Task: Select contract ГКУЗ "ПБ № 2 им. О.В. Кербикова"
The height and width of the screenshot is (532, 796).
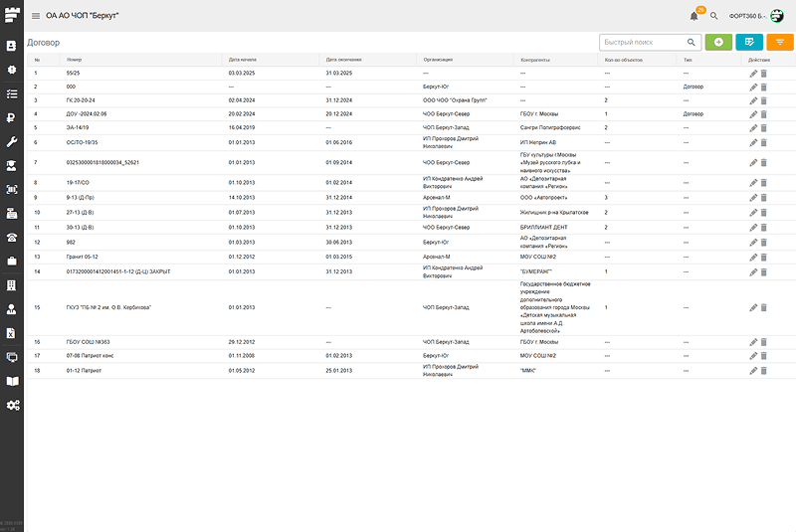Action: (108, 308)
